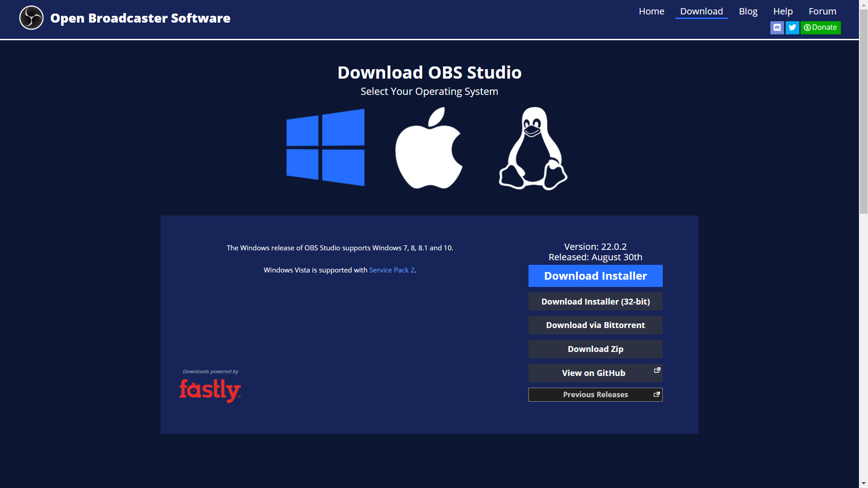Image resolution: width=868 pixels, height=488 pixels.
Task: Click Download Installer (32-bit) button
Action: click(x=595, y=301)
